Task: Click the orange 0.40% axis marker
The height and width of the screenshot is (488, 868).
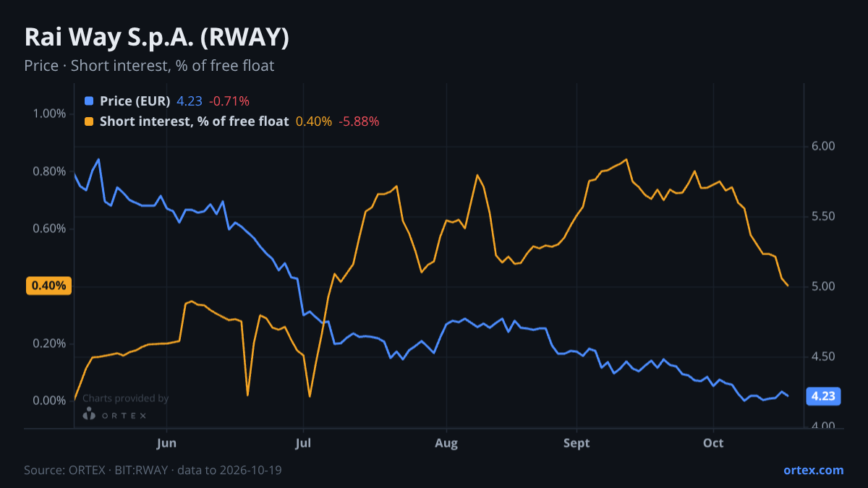Action: (x=48, y=286)
